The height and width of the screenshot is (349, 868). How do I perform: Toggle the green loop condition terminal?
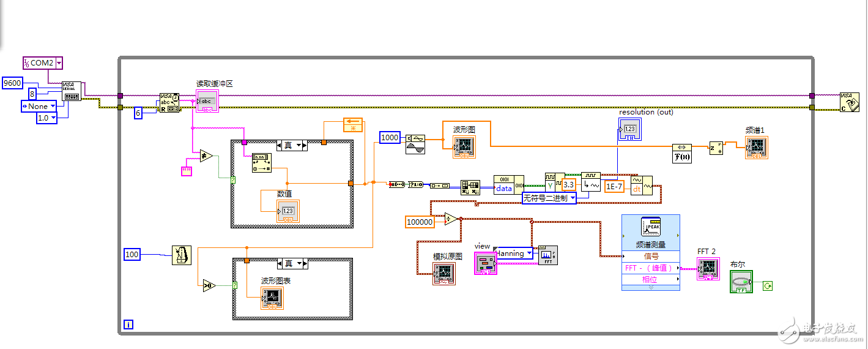coord(768,285)
